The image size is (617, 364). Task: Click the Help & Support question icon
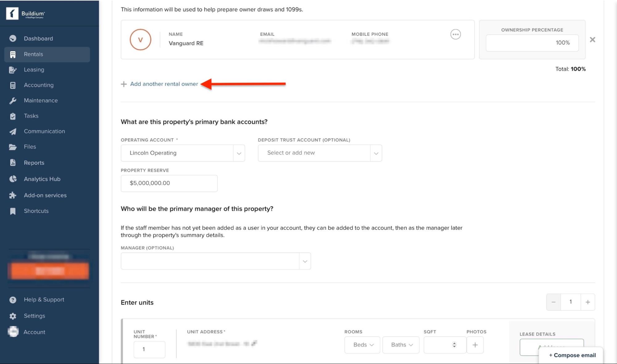[13, 300]
